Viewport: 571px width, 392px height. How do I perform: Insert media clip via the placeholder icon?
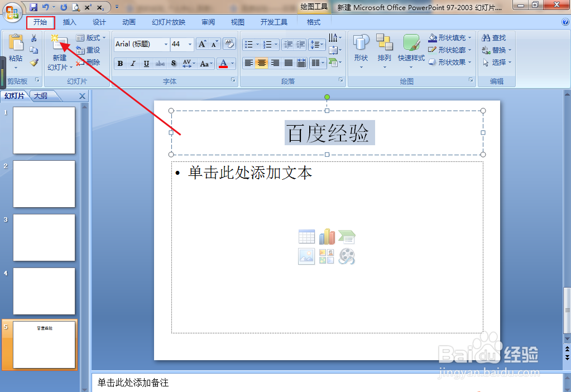[x=347, y=256]
